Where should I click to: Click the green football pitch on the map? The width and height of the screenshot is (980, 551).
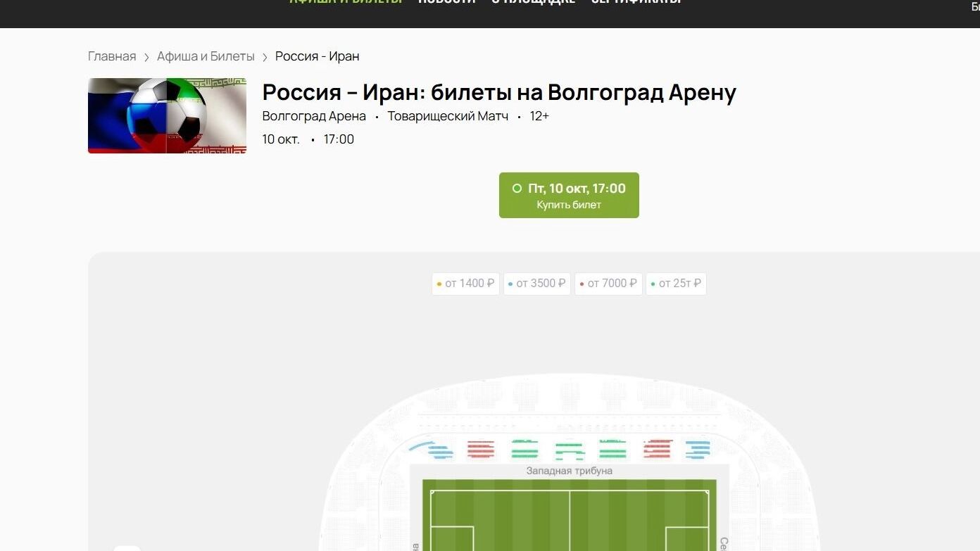[569, 517]
